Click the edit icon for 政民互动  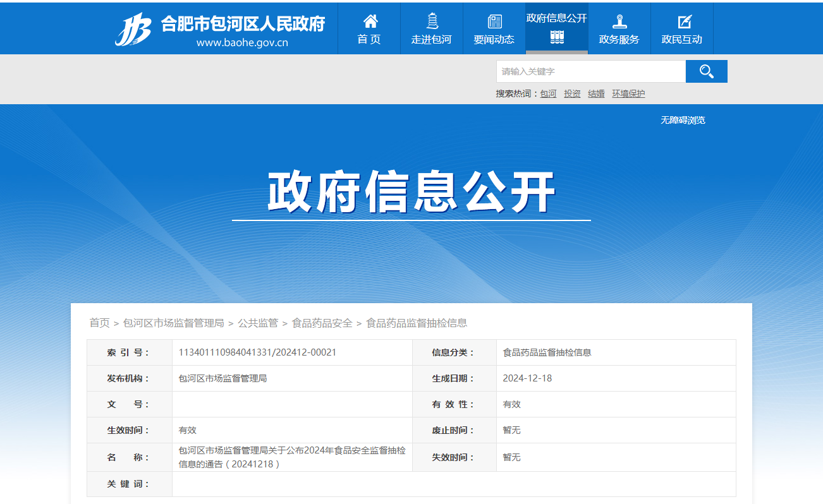(684, 21)
